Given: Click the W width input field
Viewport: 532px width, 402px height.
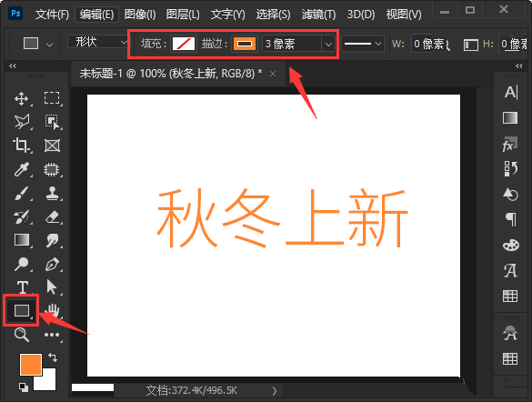Looking at the screenshot, I should pyautogui.click(x=429, y=44).
